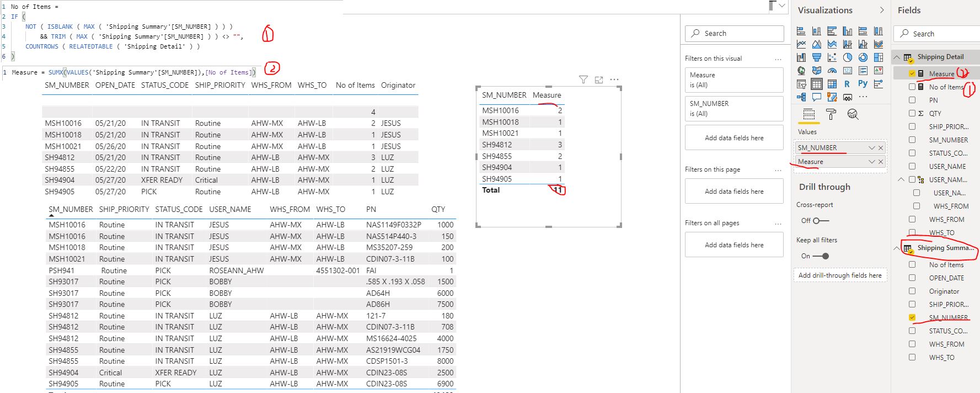Screen dimensions: 980x393
Task: Add drill-through fields here
Action: (840, 275)
